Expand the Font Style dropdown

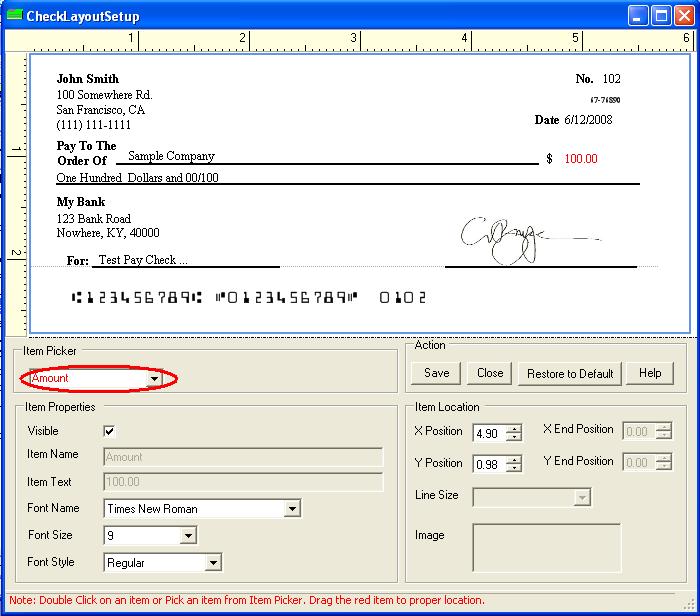click(x=212, y=563)
